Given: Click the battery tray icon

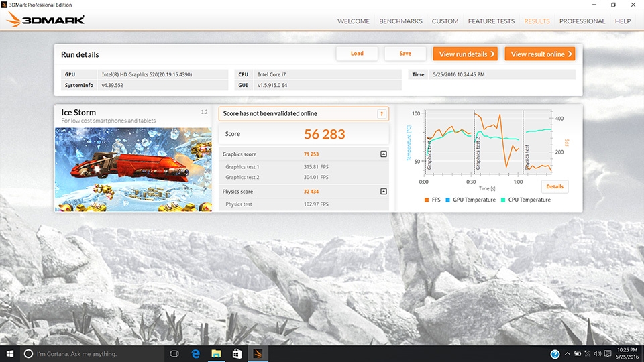Looking at the screenshot, I should point(578,354).
